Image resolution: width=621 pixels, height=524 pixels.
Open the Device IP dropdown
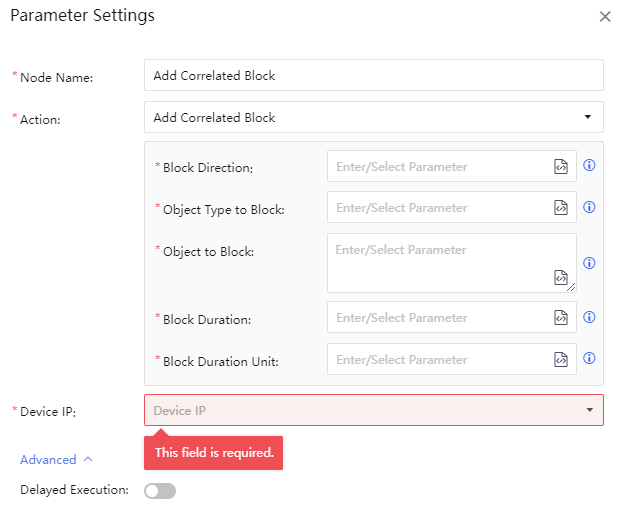tap(373, 410)
